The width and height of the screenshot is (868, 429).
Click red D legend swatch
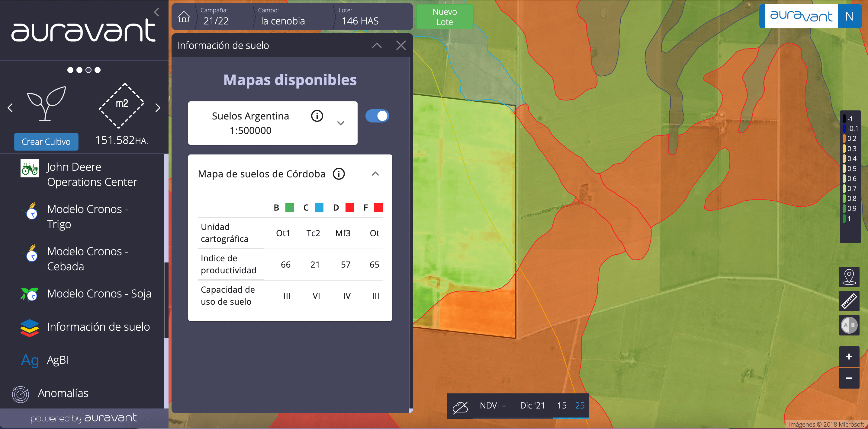350,208
